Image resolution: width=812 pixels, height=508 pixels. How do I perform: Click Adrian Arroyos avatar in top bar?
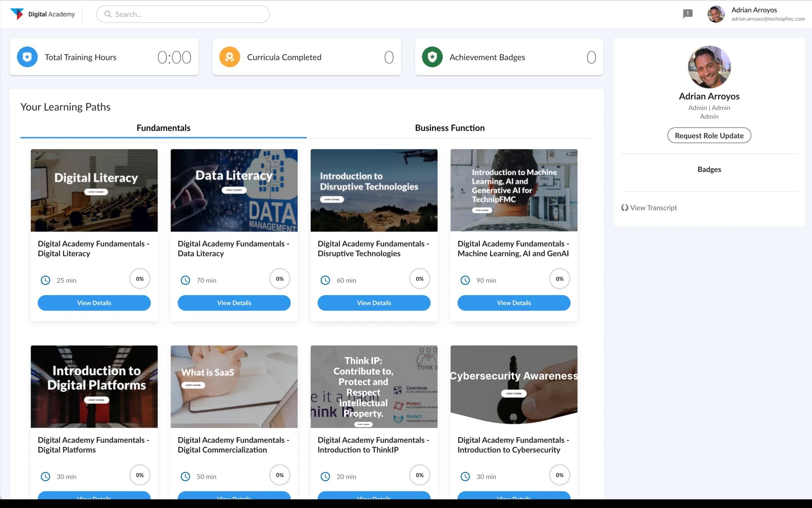click(715, 14)
